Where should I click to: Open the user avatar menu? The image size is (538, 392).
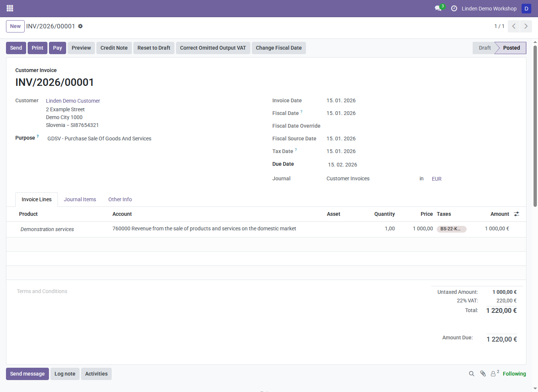526,8
